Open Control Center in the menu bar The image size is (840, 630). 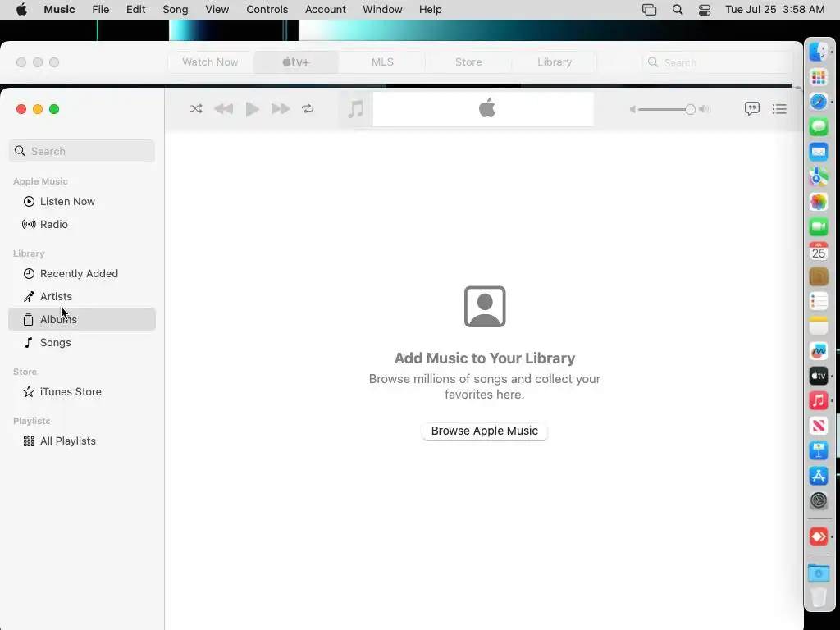pos(705,10)
